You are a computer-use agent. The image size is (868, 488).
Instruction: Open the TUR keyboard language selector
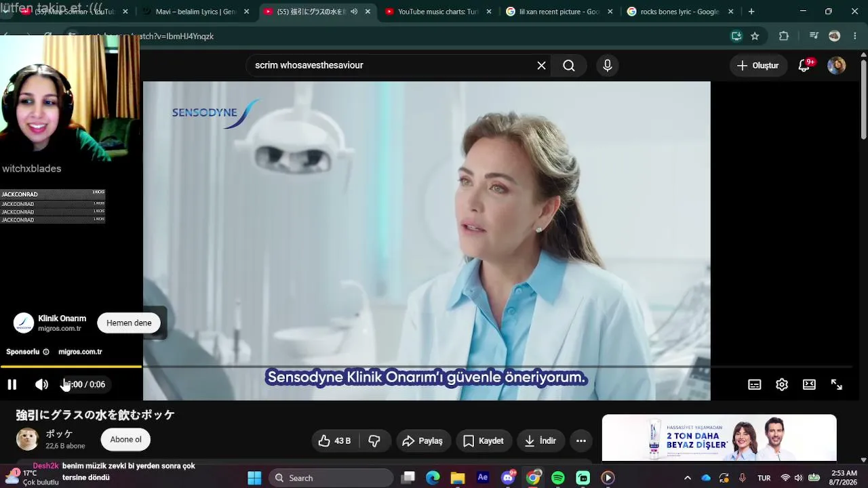coord(764,478)
